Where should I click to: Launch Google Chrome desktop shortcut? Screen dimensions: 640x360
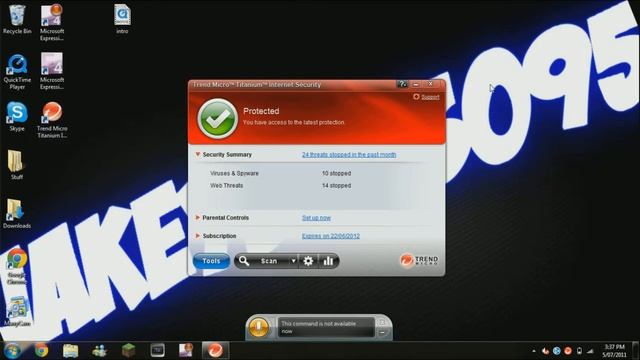click(x=17, y=266)
